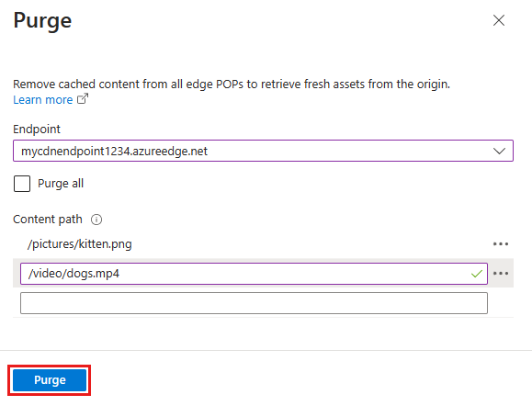The width and height of the screenshot is (532, 406).
Task: Click the external link icon beside Learn more
Action: pos(83,98)
